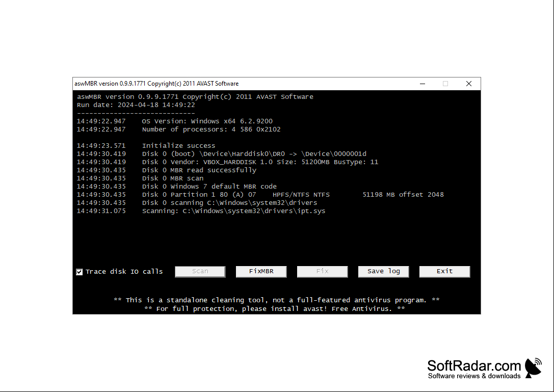Viewport: 554px width, 392px height.
Task: Click the 'Disk 0 Partition 1 80 (A) 07' line
Action: coord(260,194)
